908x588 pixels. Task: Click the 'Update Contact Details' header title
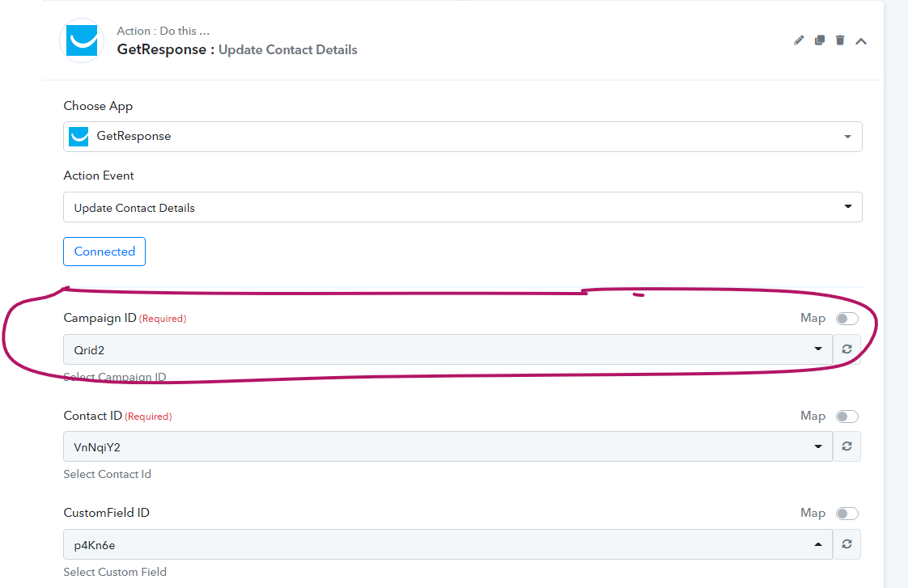click(288, 50)
